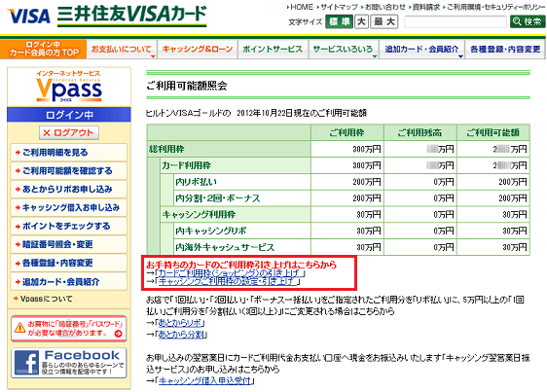
Task: Open the あとから分割 link
Action: click(181, 335)
